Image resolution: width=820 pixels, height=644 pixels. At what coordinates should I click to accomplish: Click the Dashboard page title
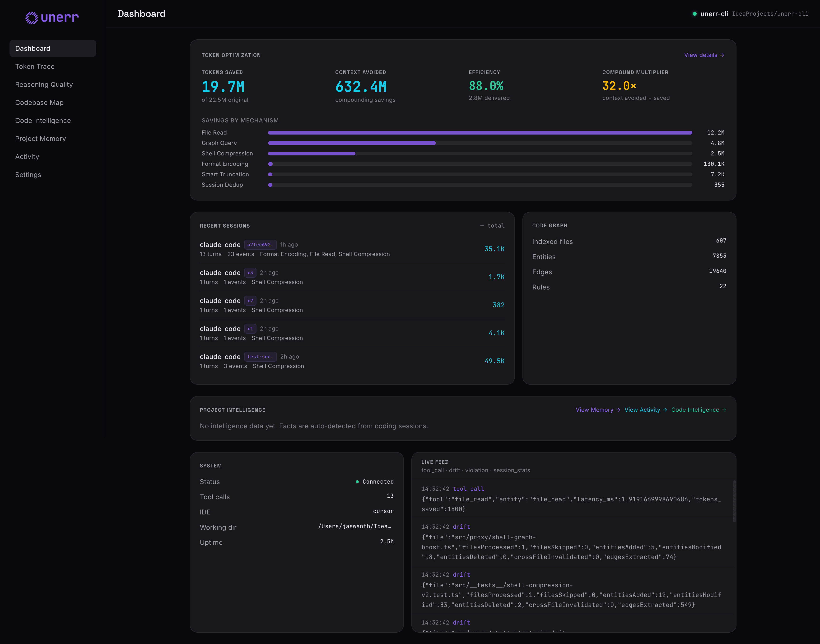click(141, 14)
